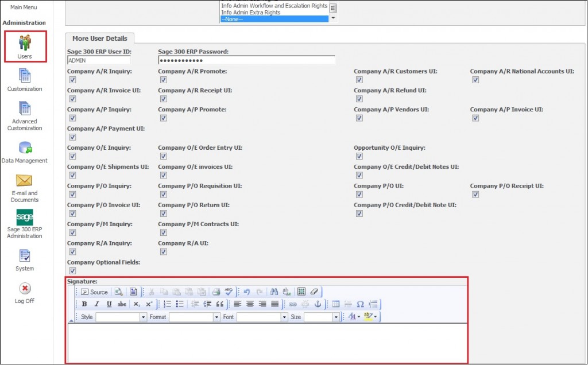Select the More User Details tab
The width and height of the screenshot is (588, 365).
point(99,38)
